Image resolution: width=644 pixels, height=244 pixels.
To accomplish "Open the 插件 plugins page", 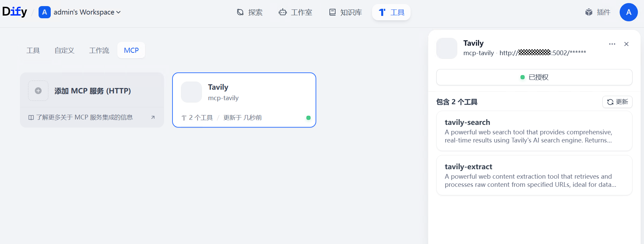I will pos(598,13).
